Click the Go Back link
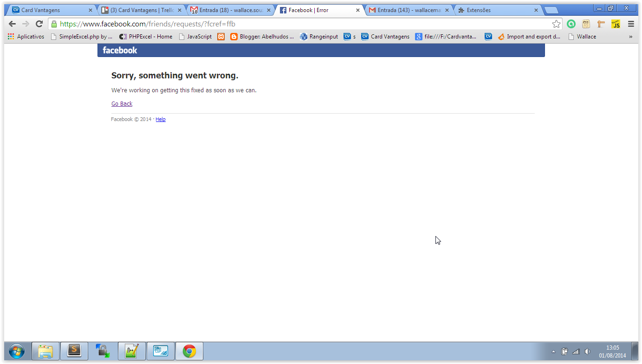Viewport: 642px width, 364px height. click(x=122, y=104)
